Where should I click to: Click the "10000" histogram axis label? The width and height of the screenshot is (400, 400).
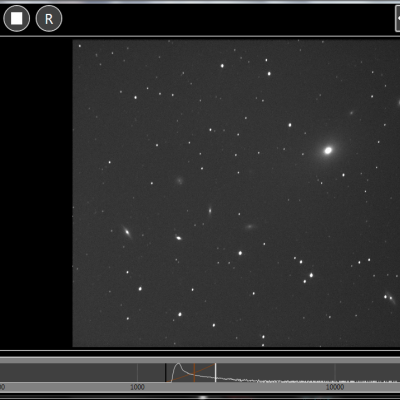tap(335, 387)
